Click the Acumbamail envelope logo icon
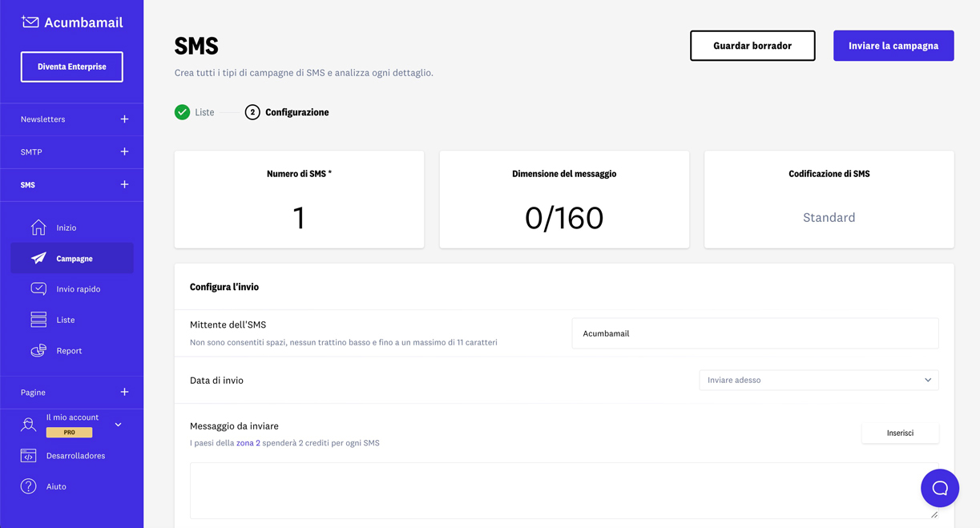Viewport: 980px width, 528px height. tap(30, 22)
